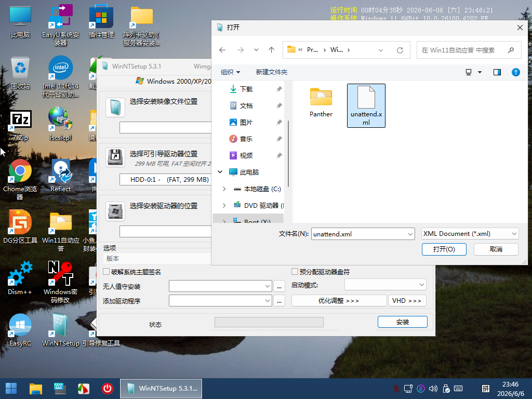This screenshot has width=532, height=399.
Task: Click the search box in Win11自动应答
Action: (469, 50)
